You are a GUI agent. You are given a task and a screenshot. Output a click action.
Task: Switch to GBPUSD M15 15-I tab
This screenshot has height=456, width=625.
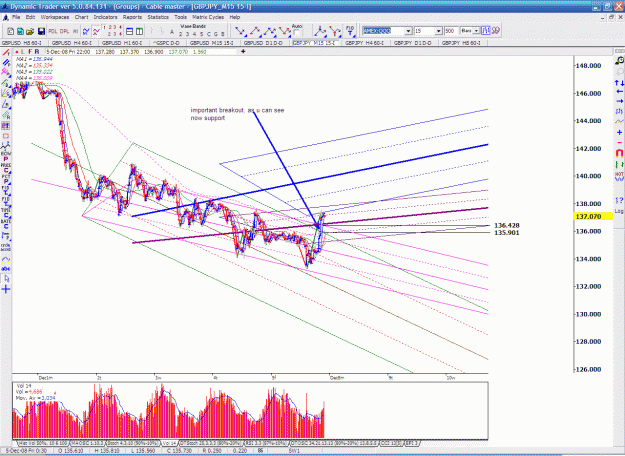pyautogui.click(x=211, y=43)
